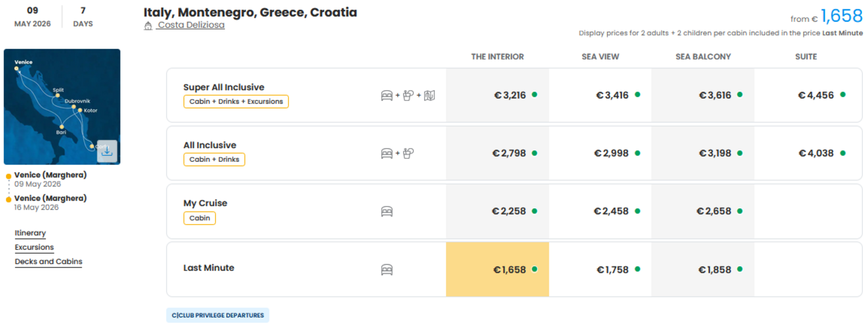This screenshot has width=868, height=328.
Task: Open the Decks and Cabins link
Action: [48, 262]
